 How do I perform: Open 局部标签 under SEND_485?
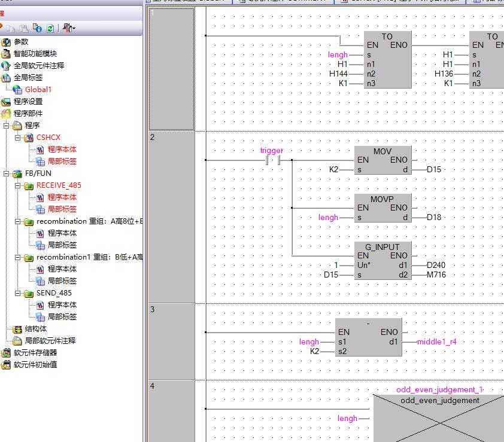62,317
